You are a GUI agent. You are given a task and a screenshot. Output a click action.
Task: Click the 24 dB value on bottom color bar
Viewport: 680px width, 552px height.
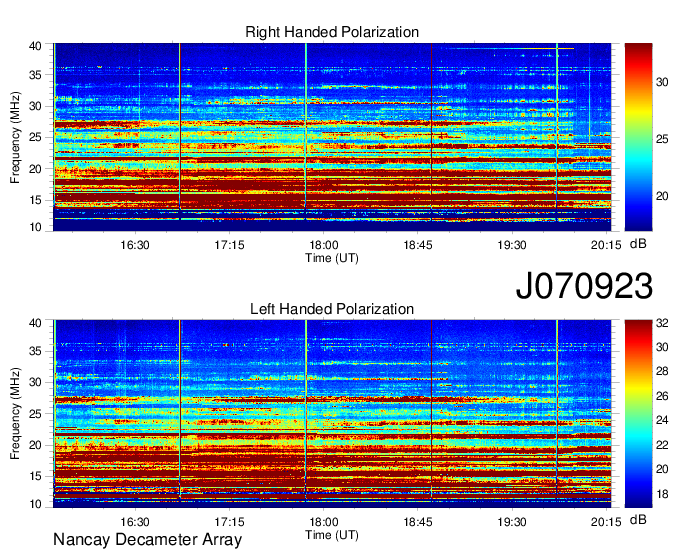[x=662, y=420]
